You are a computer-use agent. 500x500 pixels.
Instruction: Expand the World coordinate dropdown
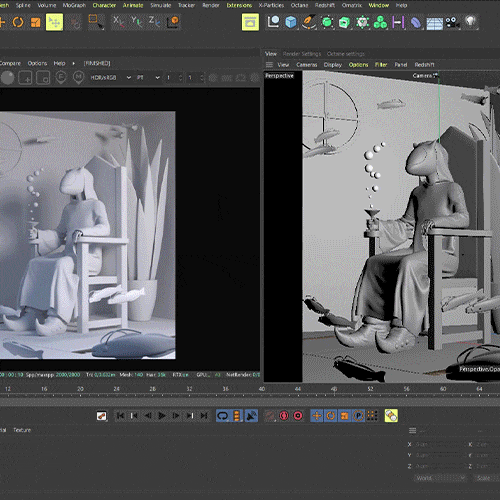click(440, 478)
